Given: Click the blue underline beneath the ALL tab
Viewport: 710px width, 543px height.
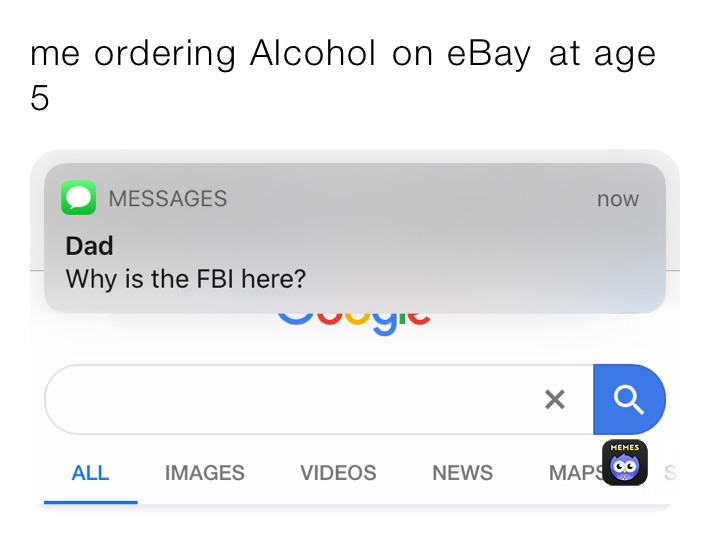Looking at the screenshot, I should pyautogui.click(x=90, y=501).
